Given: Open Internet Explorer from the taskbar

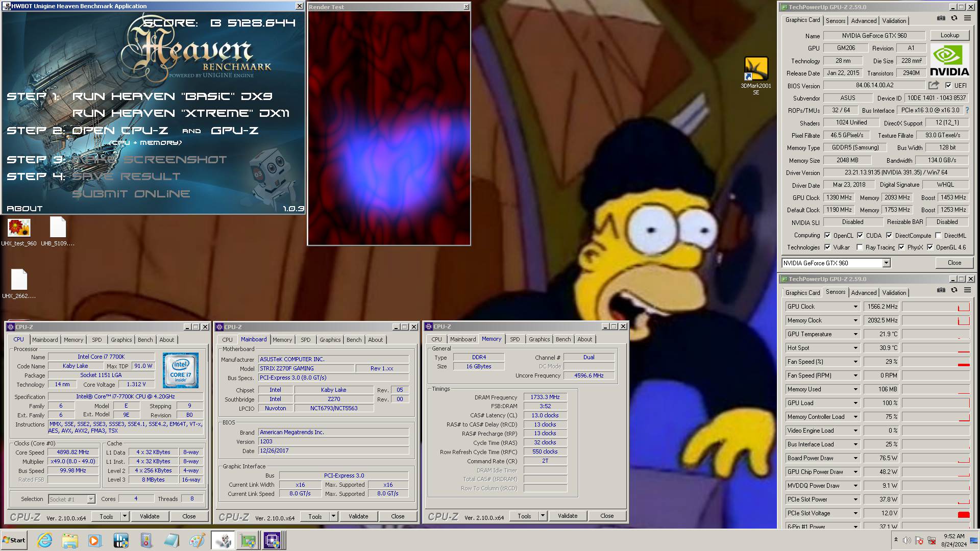Looking at the screenshot, I should coord(45,540).
